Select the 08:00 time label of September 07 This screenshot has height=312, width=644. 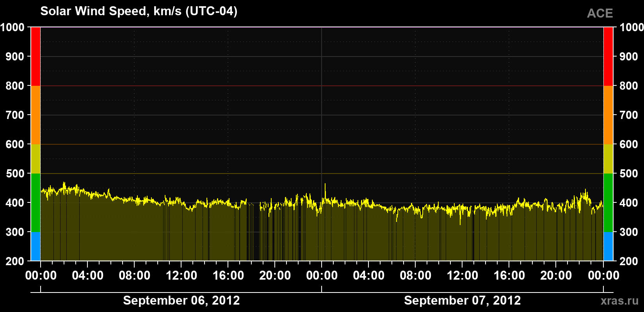[x=416, y=275]
